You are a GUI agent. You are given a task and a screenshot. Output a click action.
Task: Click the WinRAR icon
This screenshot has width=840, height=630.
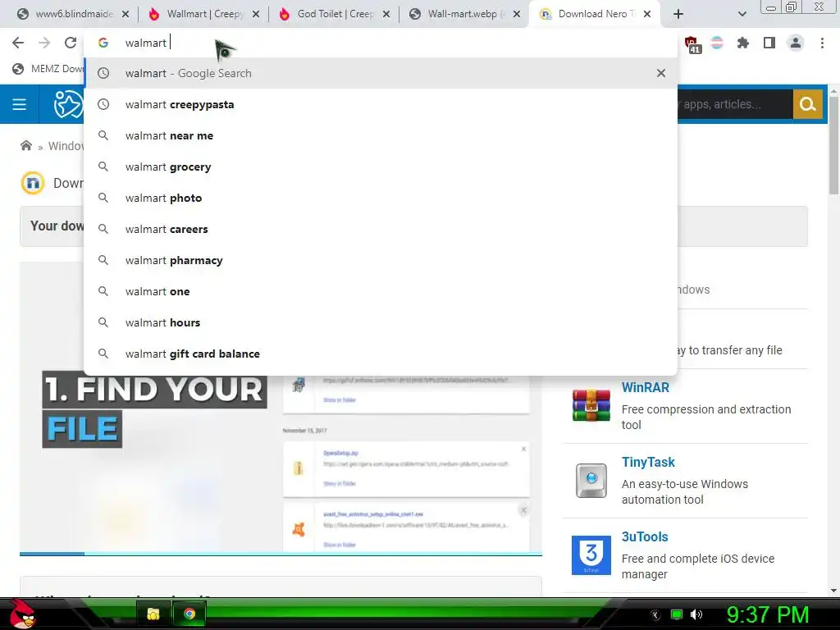(x=591, y=405)
